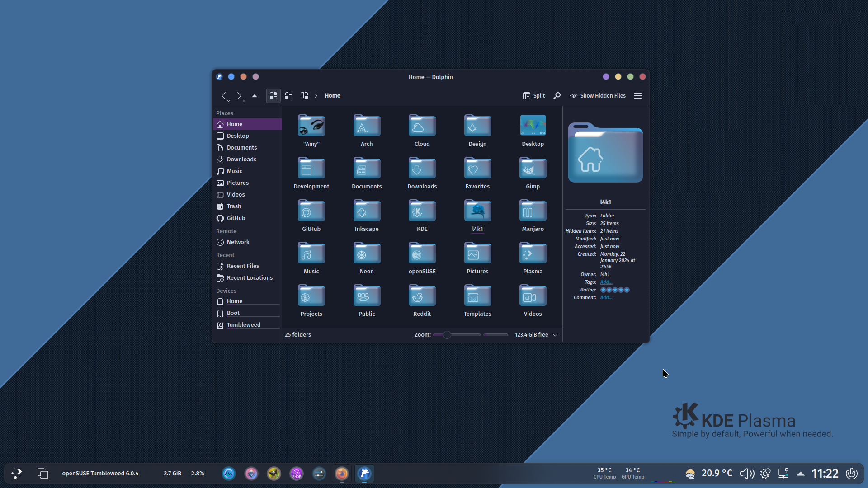Open Recent Files in sidebar
868x488 pixels.
pos(247,266)
